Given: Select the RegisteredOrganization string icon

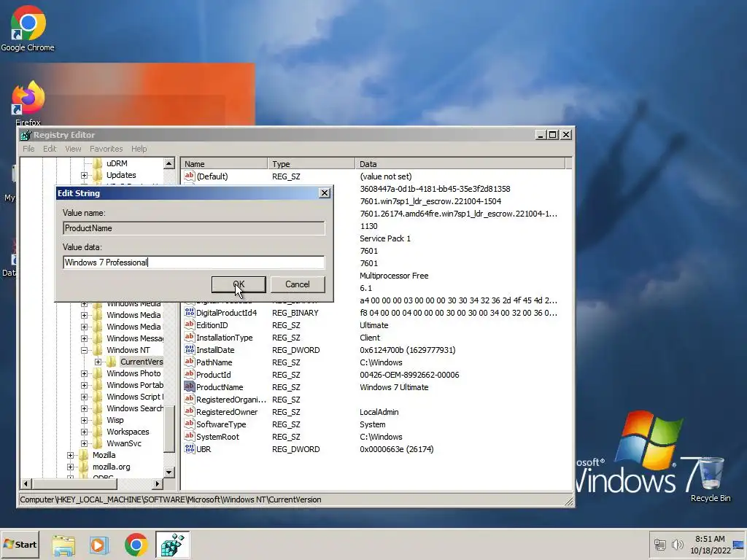Looking at the screenshot, I should tap(189, 399).
